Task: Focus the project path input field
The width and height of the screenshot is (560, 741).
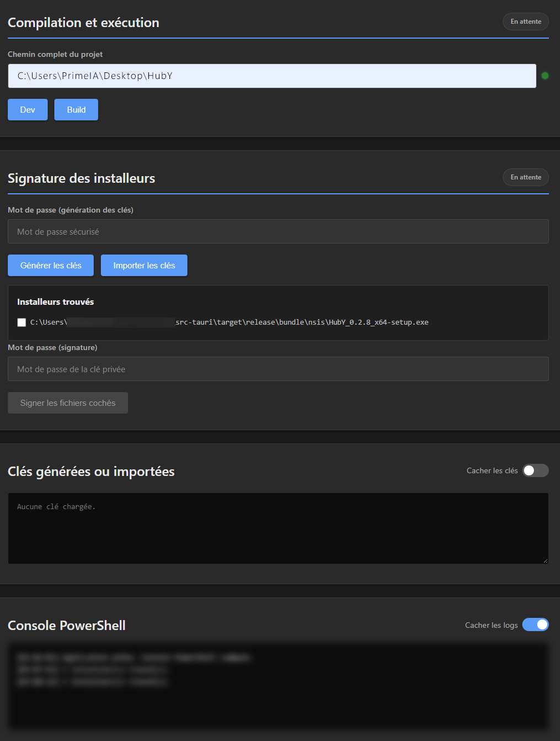Action: coord(272,76)
